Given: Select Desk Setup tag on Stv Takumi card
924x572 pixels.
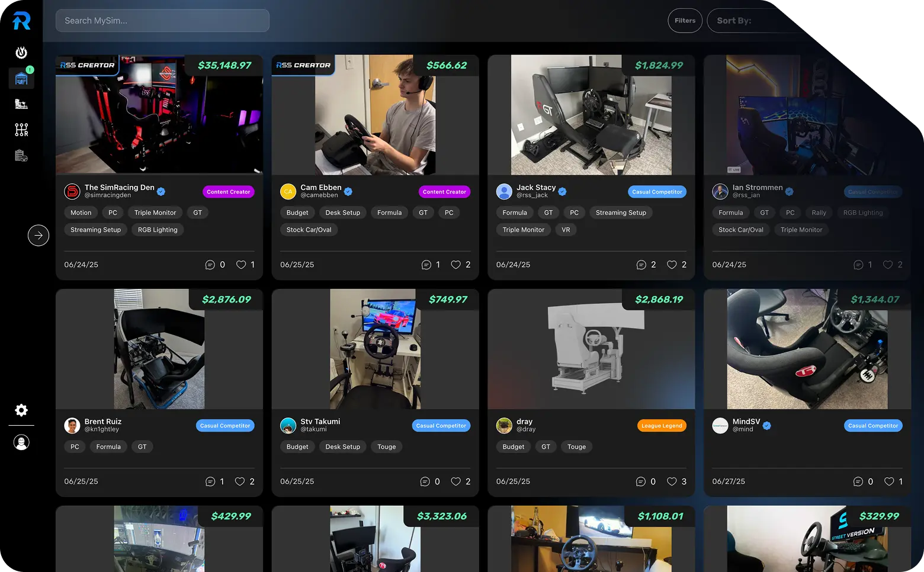Looking at the screenshot, I should point(343,447).
